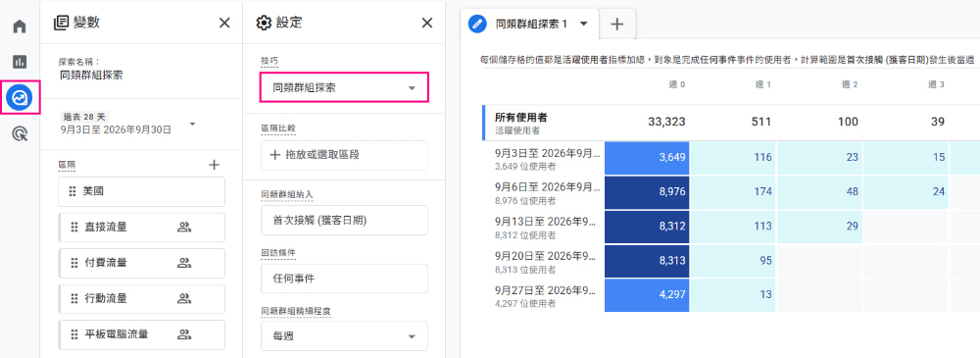Open the Home icon in sidebar
Screen dimensions: 980x358
(x=20, y=26)
